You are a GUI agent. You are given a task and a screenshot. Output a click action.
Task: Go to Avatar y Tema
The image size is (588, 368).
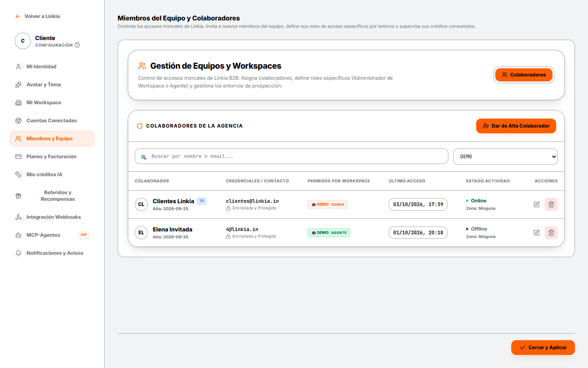coord(52,85)
